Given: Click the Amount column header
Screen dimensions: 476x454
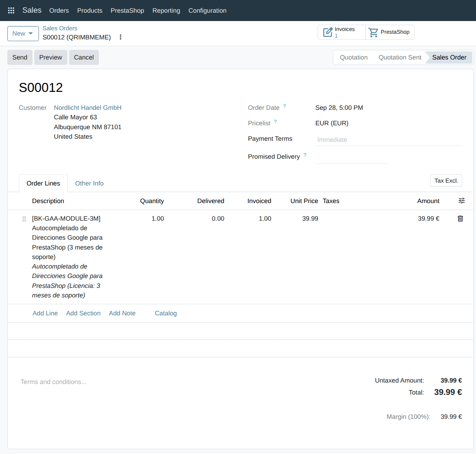Looking at the screenshot, I should pyautogui.click(x=428, y=201).
